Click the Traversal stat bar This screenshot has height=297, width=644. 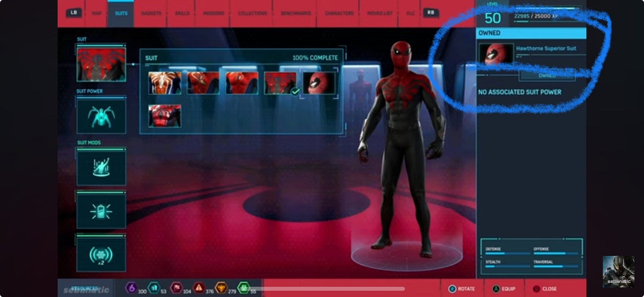pyautogui.click(x=556, y=267)
